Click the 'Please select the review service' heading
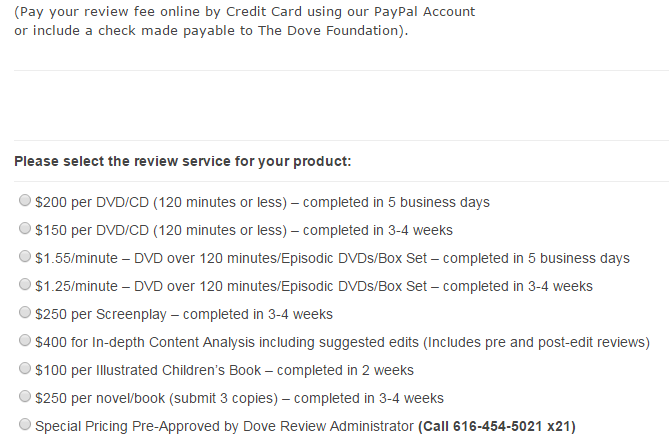 coord(183,162)
